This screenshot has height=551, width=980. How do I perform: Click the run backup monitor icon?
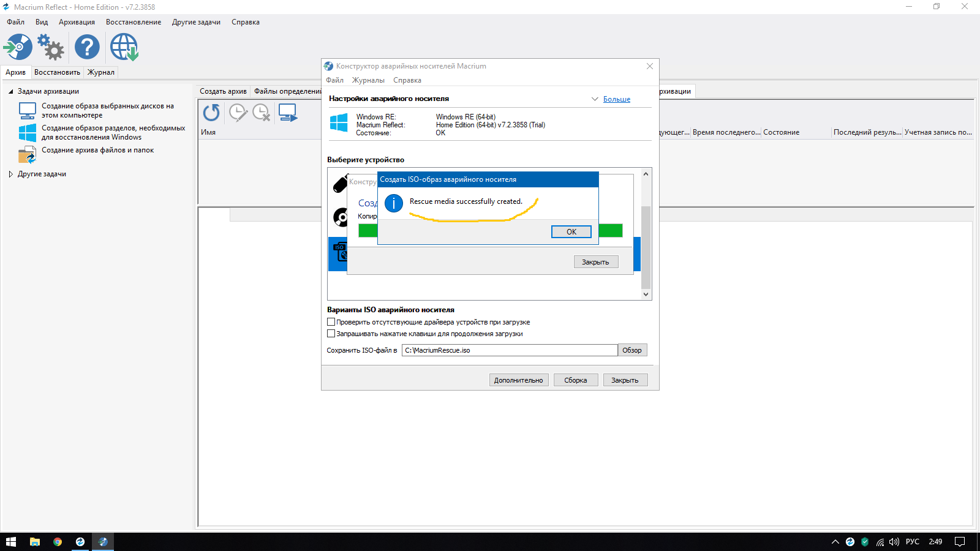click(287, 113)
